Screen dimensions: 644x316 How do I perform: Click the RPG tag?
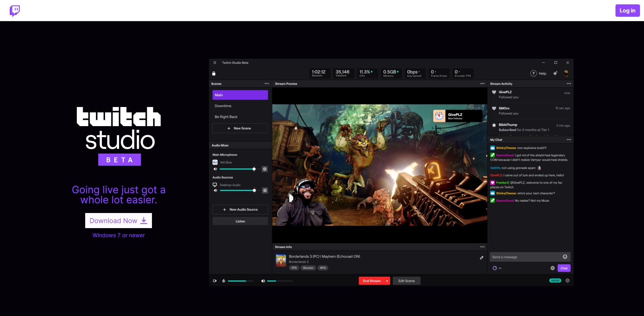tap(323, 268)
